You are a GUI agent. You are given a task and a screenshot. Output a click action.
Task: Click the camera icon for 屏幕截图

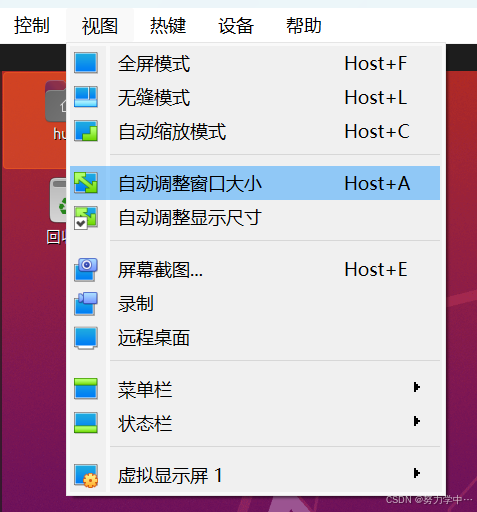click(x=86, y=269)
